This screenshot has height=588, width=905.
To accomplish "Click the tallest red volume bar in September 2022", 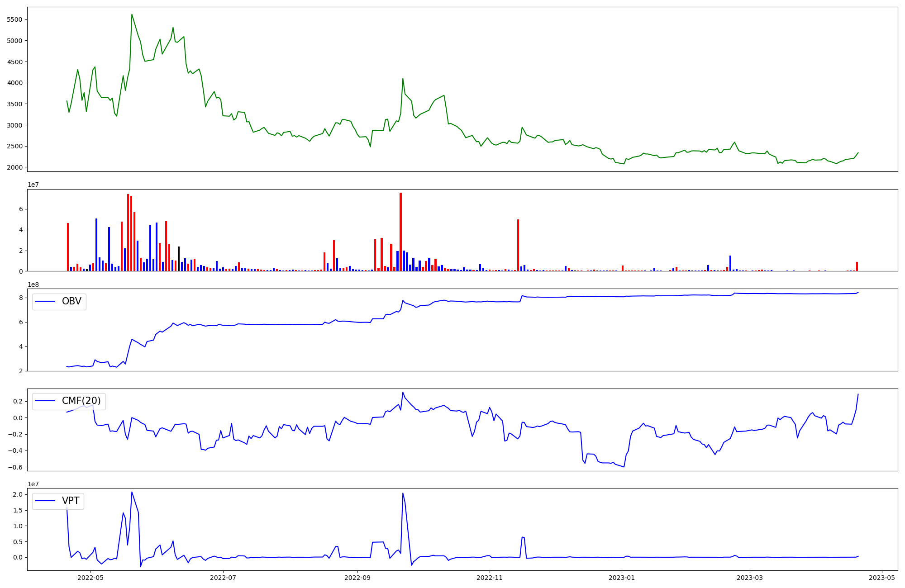I will click(x=400, y=232).
